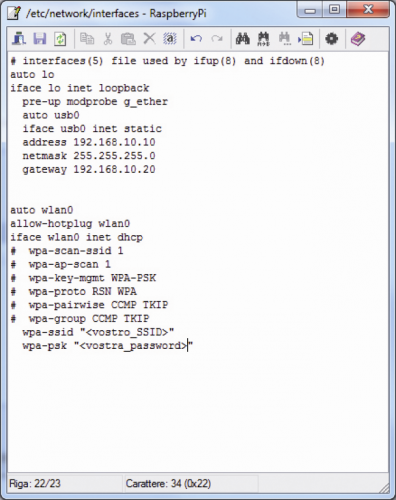
Task: Click the Copy icon in the toolbar
Action: coord(87,39)
